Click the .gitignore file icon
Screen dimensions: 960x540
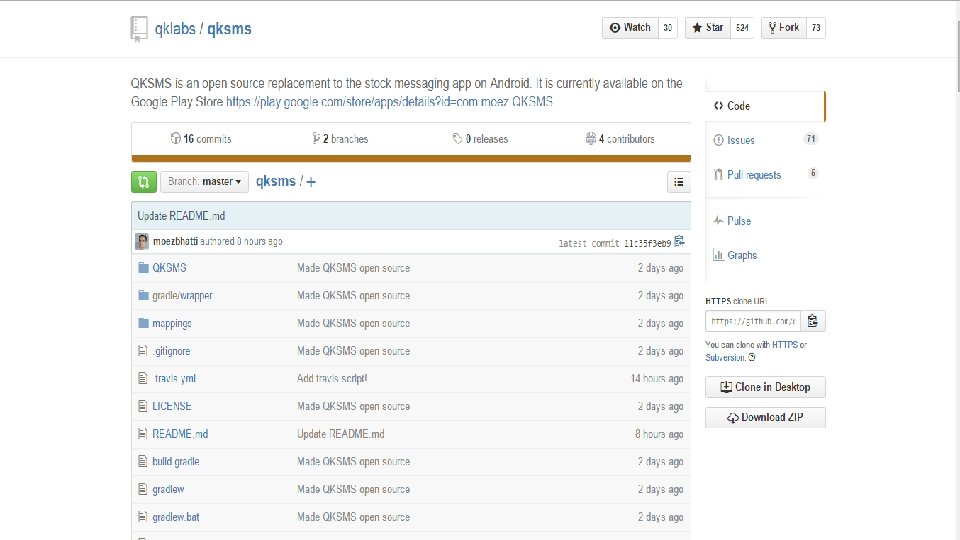click(x=143, y=351)
